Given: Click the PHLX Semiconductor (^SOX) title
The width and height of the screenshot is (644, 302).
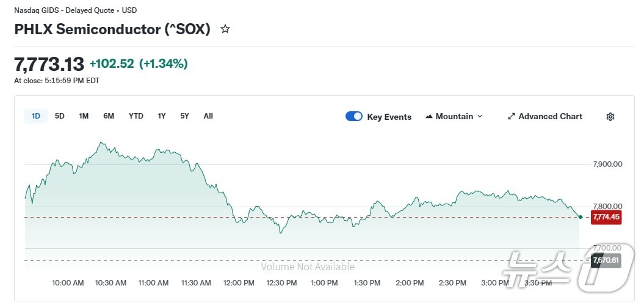Looking at the screenshot, I should pos(112,29).
